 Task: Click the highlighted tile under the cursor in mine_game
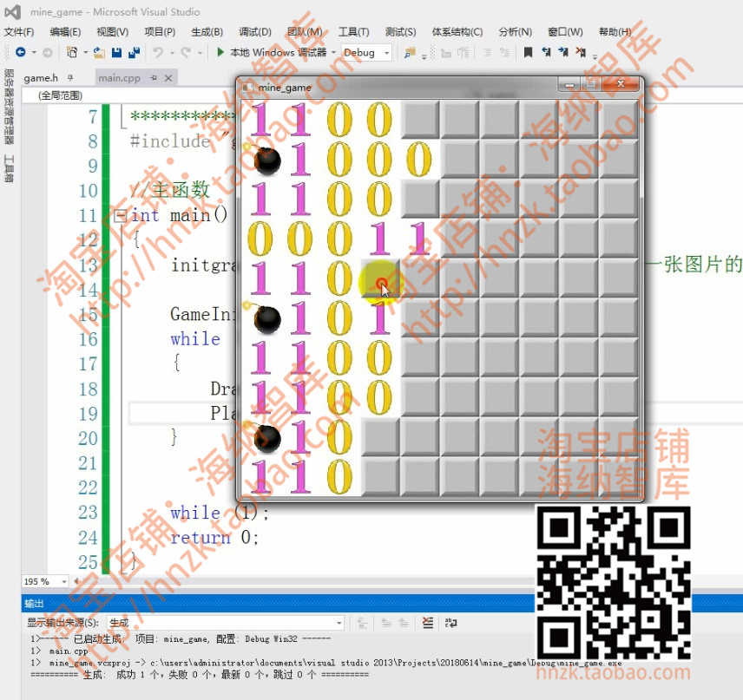(379, 278)
